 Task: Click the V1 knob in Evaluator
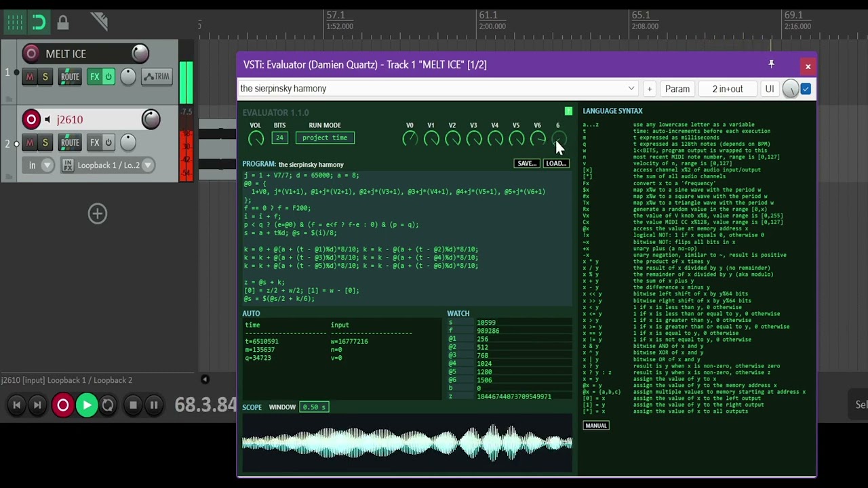(431, 139)
